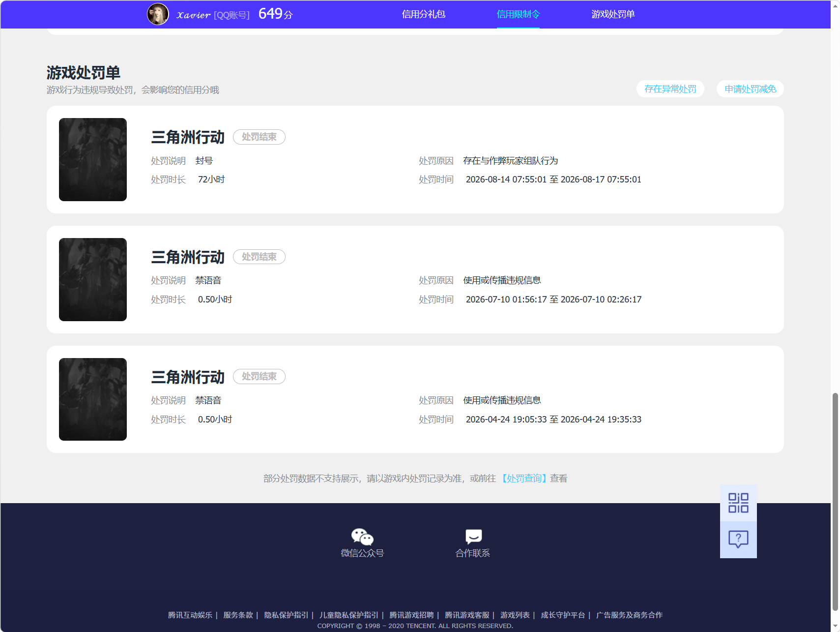Click 处罚结束 badge on the 72小时 card
This screenshot has height=632, width=840.
point(259,137)
